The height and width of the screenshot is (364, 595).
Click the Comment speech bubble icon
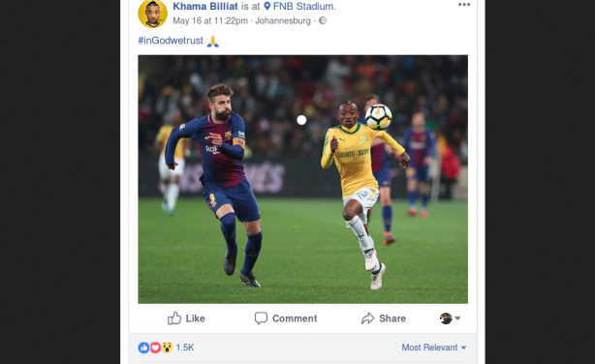point(261,318)
